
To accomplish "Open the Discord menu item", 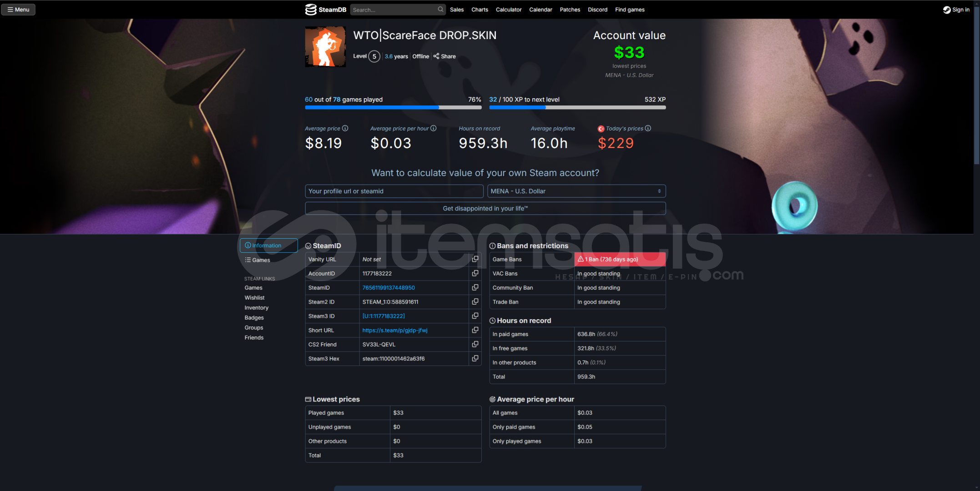I will pos(597,10).
